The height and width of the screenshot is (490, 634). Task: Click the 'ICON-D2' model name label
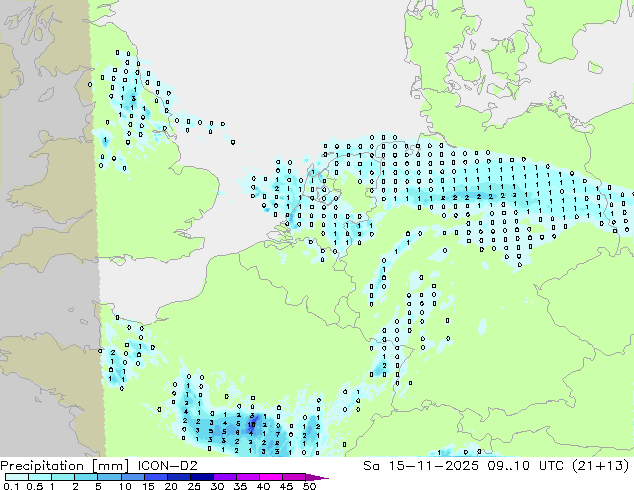click(x=168, y=466)
